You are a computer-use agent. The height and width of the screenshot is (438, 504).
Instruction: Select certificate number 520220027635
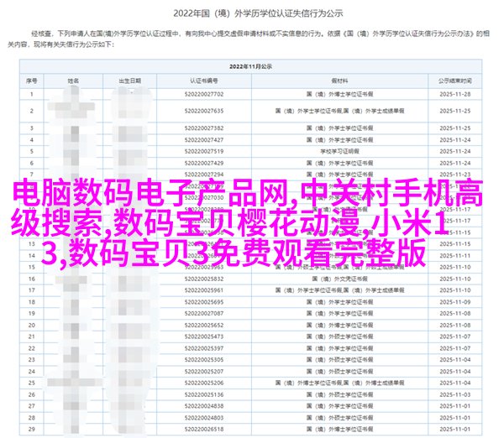[204, 111]
